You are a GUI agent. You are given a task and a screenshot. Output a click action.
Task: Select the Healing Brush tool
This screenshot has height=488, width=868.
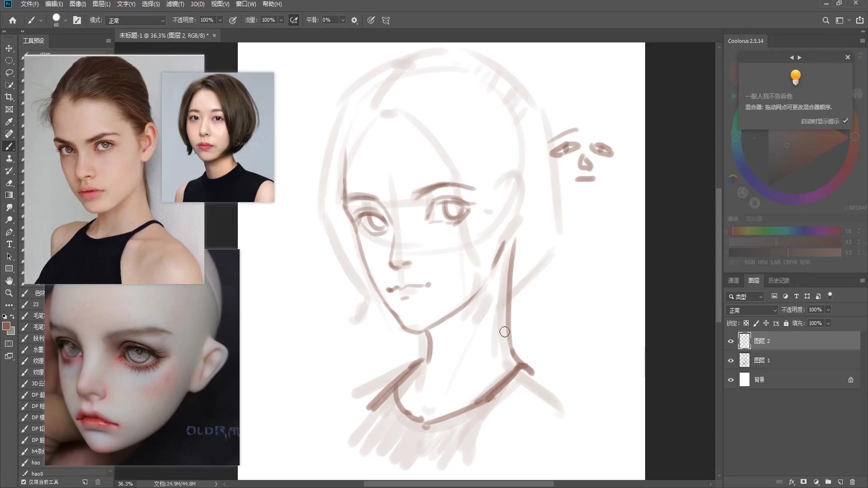9,134
